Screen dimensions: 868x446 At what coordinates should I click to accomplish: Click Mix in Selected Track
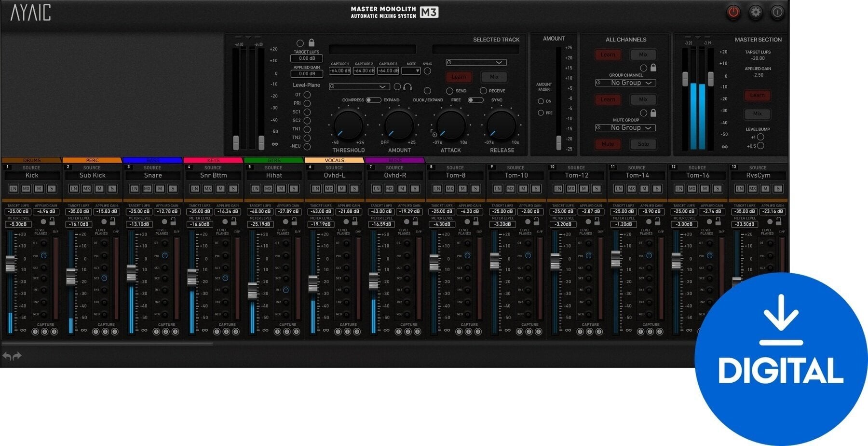[x=494, y=77]
